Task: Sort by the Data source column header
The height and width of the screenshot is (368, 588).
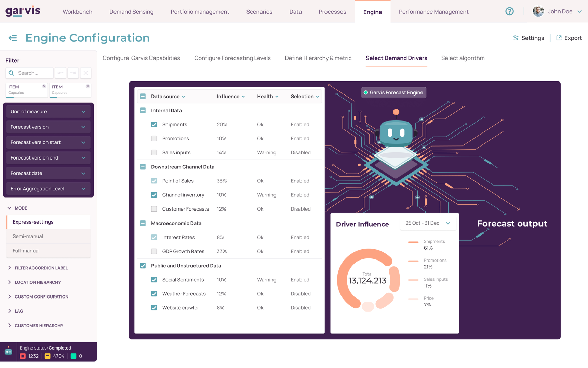Action: click(x=168, y=97)
